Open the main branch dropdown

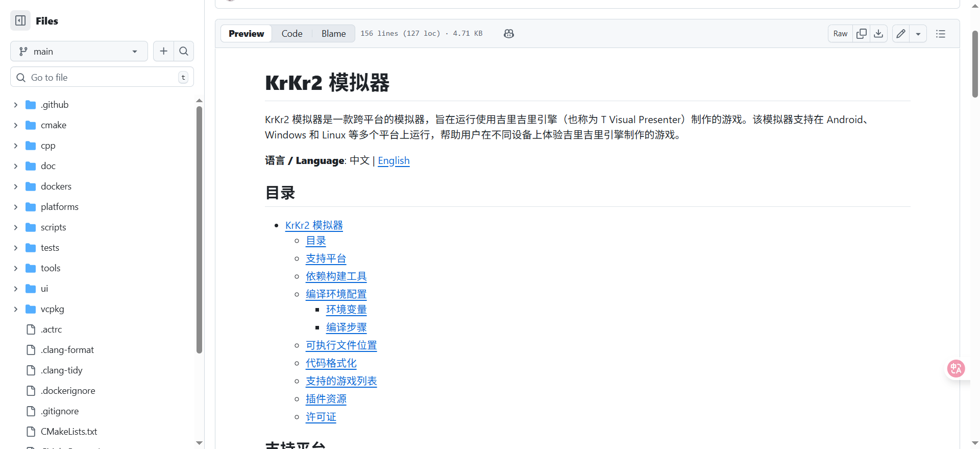point(79,51)
